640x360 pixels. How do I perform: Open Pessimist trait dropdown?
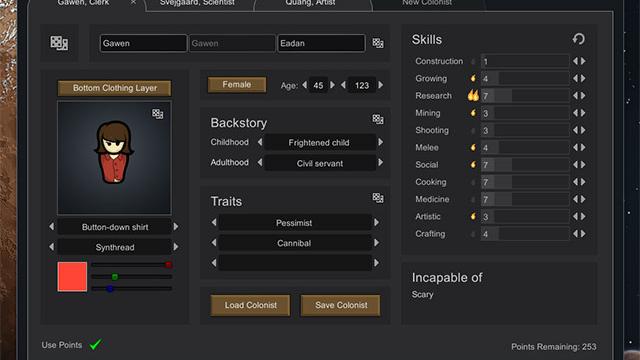point(294,223)
